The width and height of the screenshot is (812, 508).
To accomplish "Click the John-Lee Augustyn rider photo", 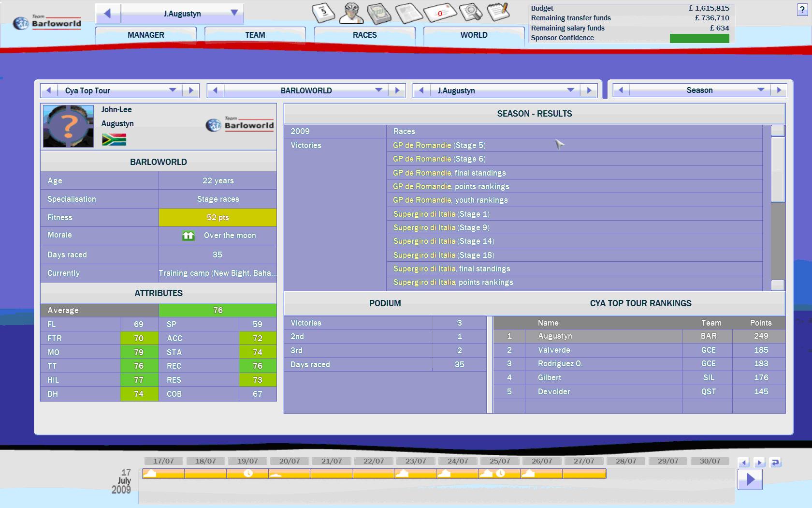I will (x=68, y=126).
